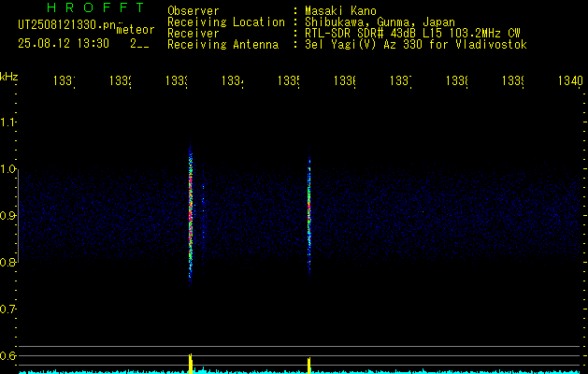The height and width of the screenshot is (374, 588).
Task: Click the 0.6 frequency axis label
Action: (x=7, y=355)
